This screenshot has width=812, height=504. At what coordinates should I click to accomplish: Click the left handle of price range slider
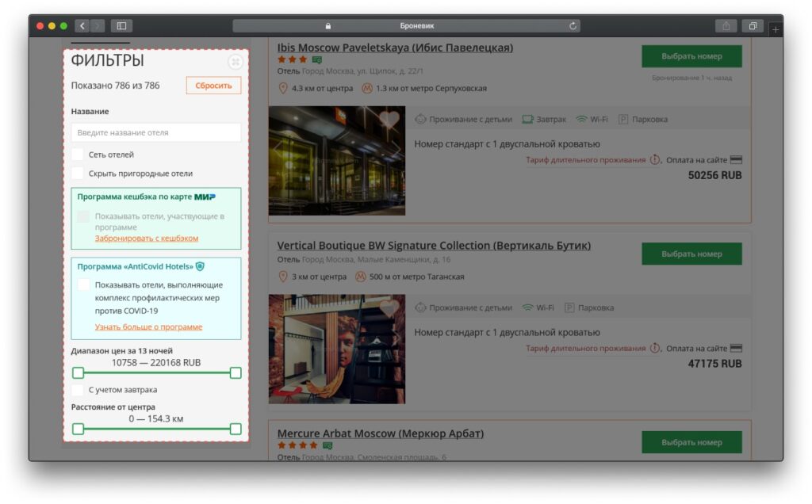78,372
